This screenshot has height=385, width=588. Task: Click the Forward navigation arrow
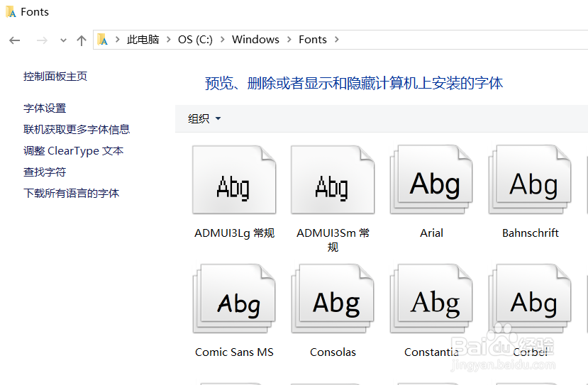click(42, 40)
